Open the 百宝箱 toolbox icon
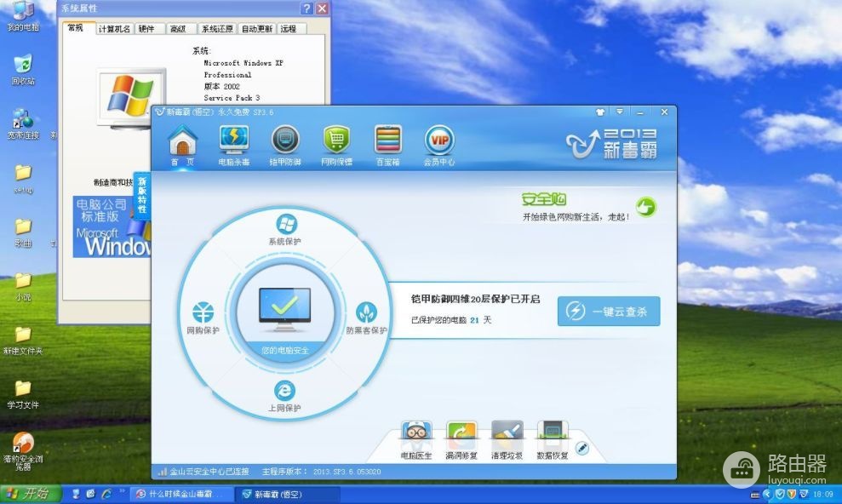This screenshot has width=842, height=504. coord(387,146)
